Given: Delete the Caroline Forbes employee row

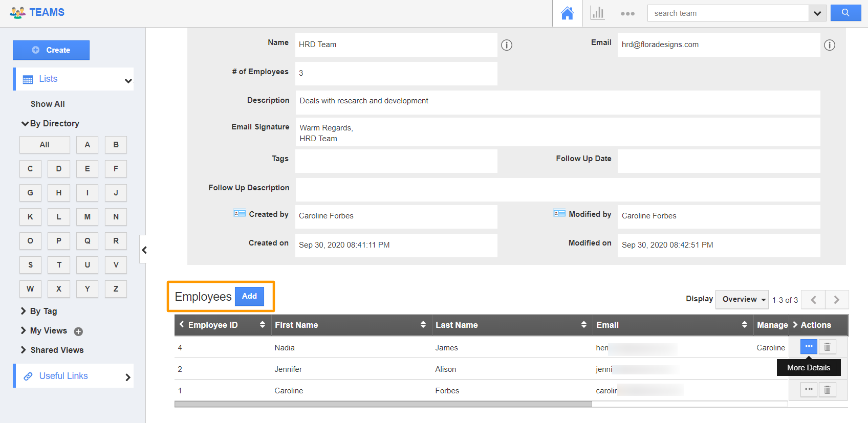Looking at the screenshot, I should point(827,390).
